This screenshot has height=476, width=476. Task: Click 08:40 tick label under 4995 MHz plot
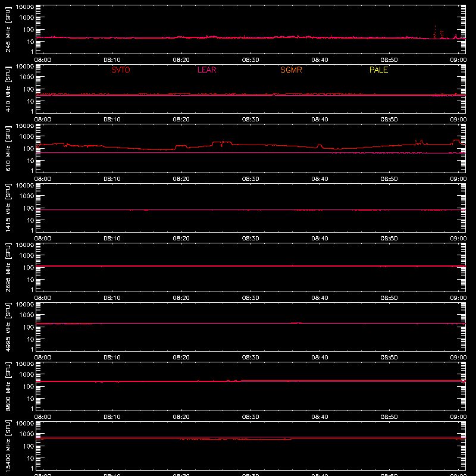(320, 358)
